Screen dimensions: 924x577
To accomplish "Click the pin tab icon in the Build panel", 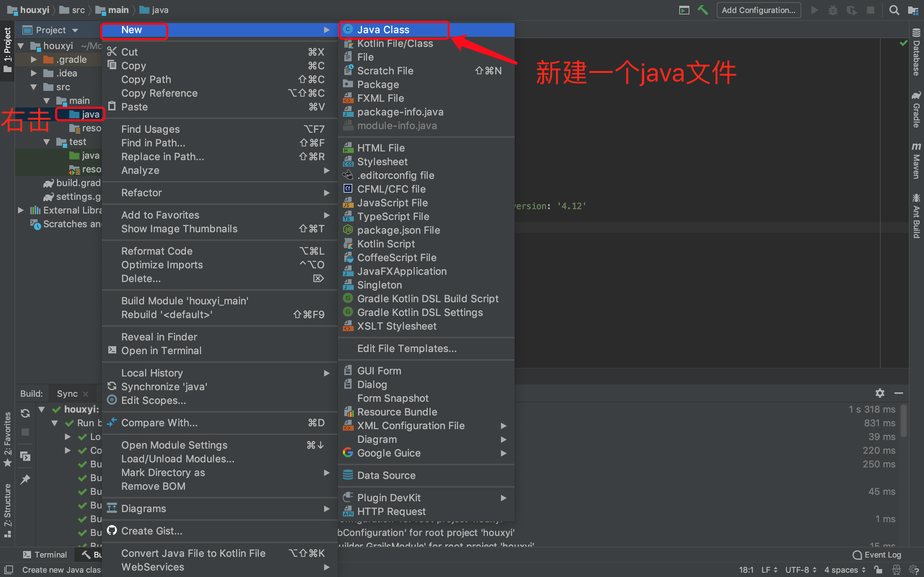I will 25,479.
